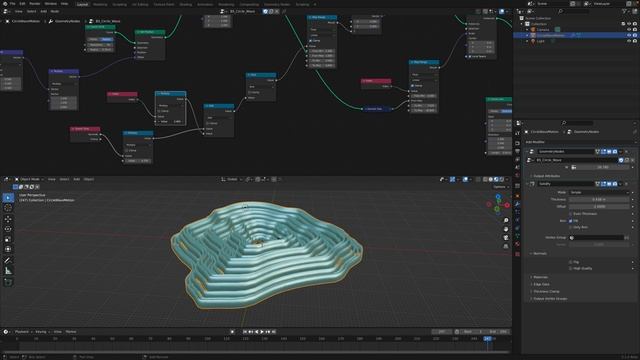Open the Render menu in top bar
640x360 pixels.
(x=35, y=4)
